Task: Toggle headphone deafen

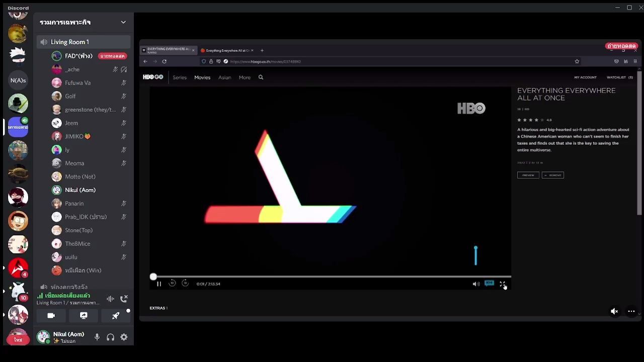Action: (110, 337)
